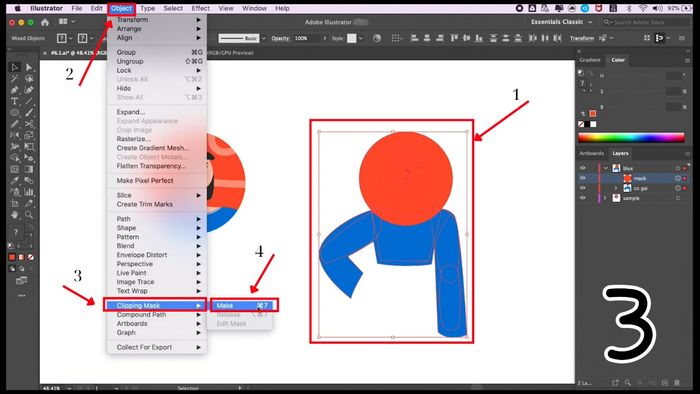Select the Column Graph tool
This screenshot has width=700, height=394.
[29, 192]
